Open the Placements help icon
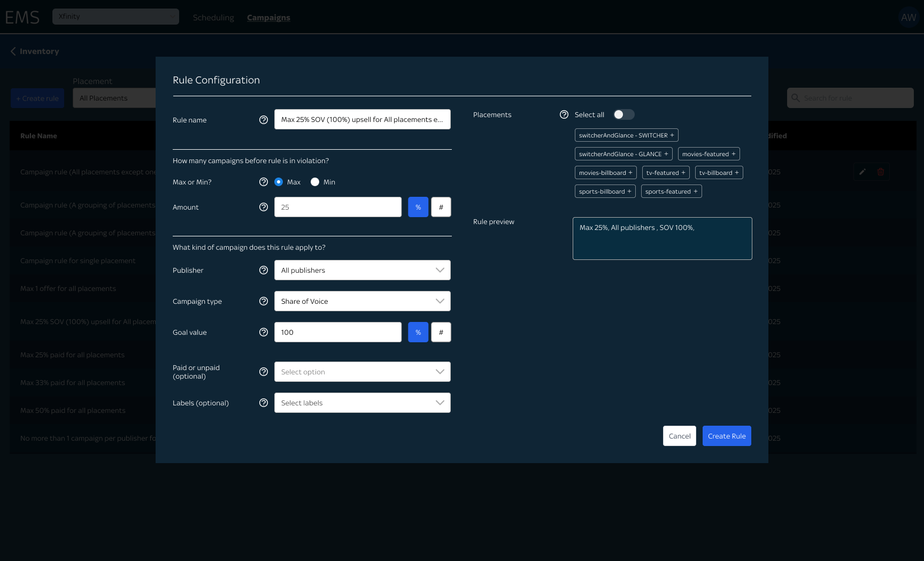924x561 pixels. [564, 114]
